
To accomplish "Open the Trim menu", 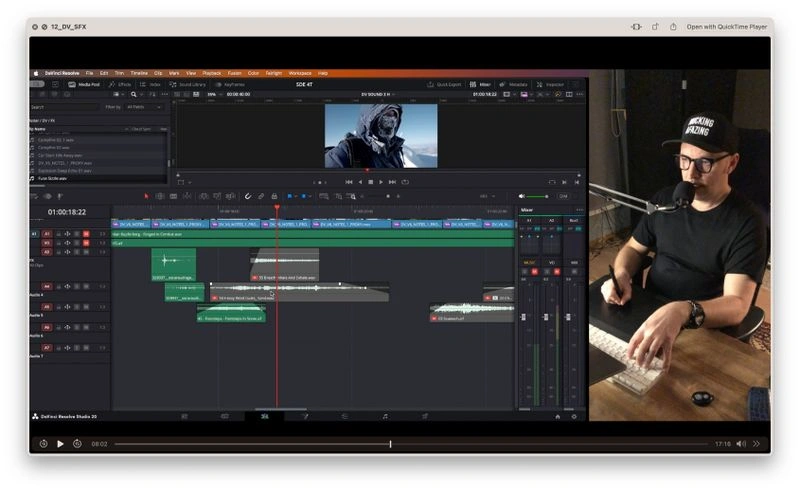I will [x=119, y=73].
